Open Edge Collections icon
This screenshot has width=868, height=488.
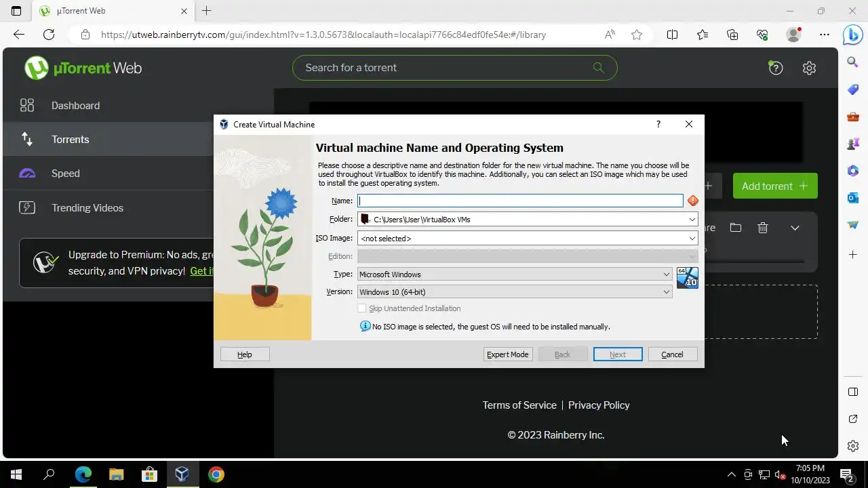(x=732, y=35)
